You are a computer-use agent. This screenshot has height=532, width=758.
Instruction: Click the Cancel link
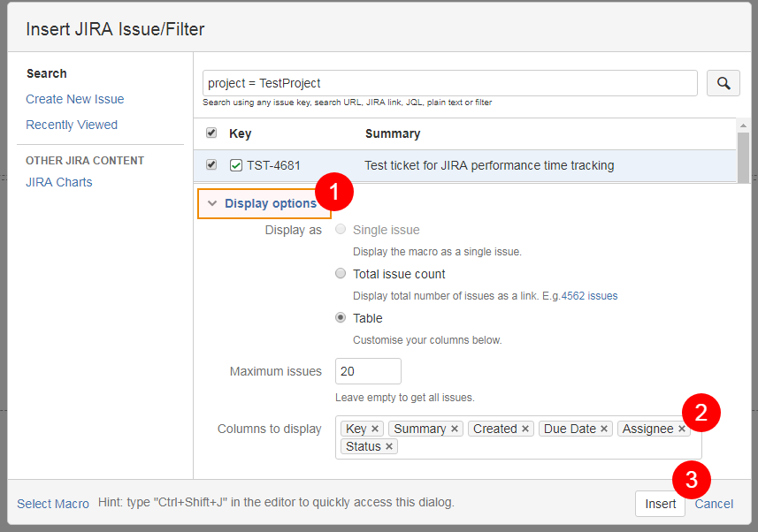tap(714, 504)
